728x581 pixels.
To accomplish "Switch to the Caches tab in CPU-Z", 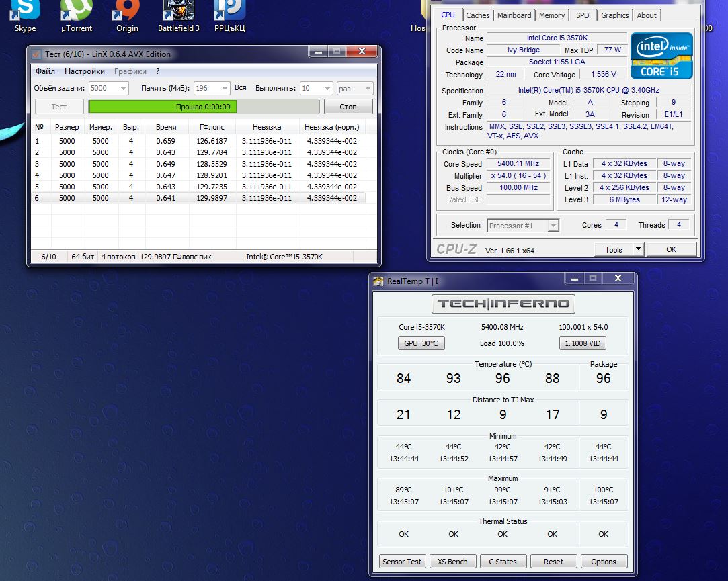I will (478, 15).
